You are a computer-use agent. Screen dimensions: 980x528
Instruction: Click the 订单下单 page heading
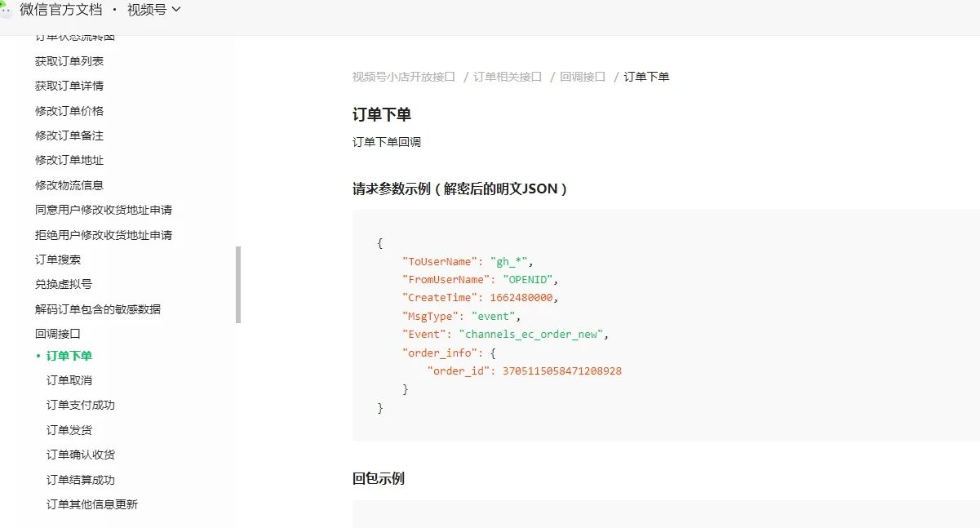tap(382, 114)
